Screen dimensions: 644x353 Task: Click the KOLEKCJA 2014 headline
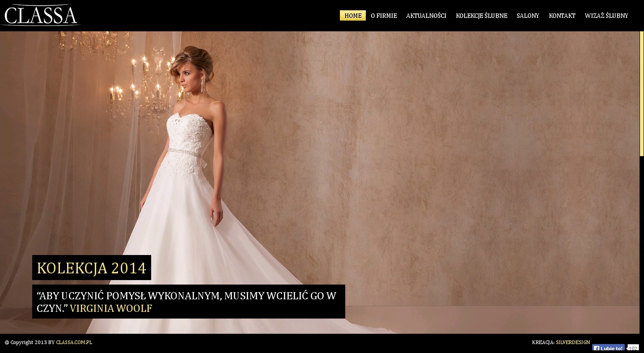click(91, 268)
